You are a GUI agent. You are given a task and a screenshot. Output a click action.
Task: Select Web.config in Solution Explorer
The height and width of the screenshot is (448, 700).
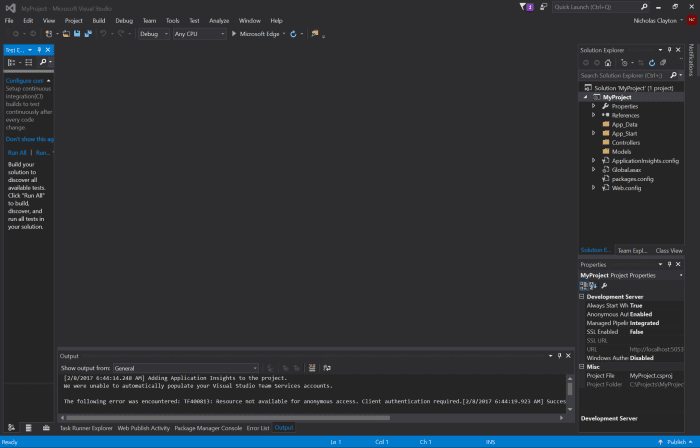625,187
